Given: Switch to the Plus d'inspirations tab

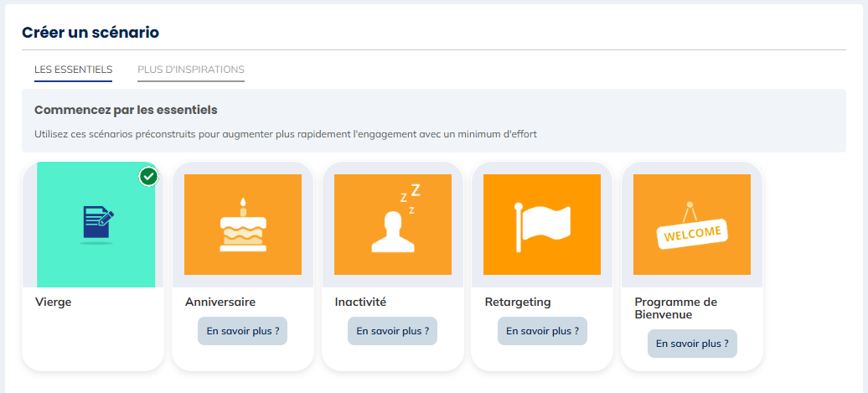Looking at the screenshot, I should [x=191, y=70].
